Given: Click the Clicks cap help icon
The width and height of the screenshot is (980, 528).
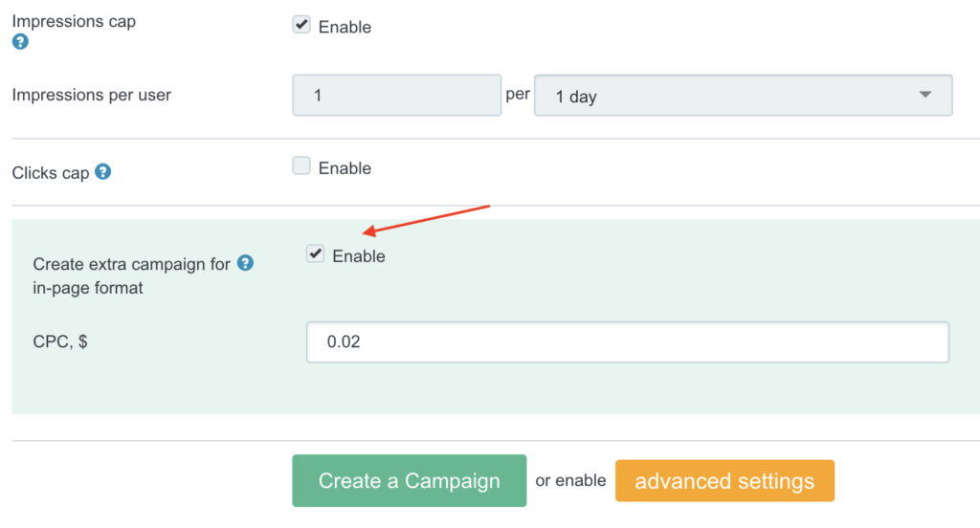Looking at the screenshot, I should 103,172.
